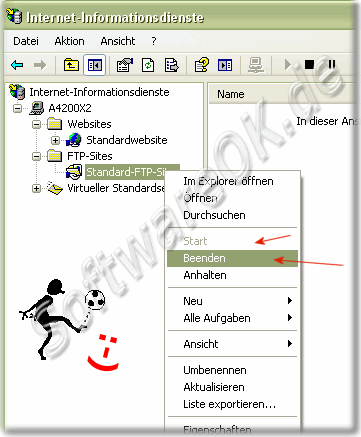Choose Im Explorer öffnen
The height and width of the screenshot is (437, 361).
click(x=232, y=181)
